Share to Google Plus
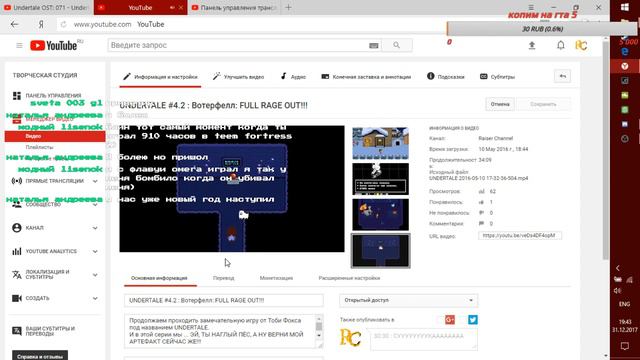 [450, 320]
